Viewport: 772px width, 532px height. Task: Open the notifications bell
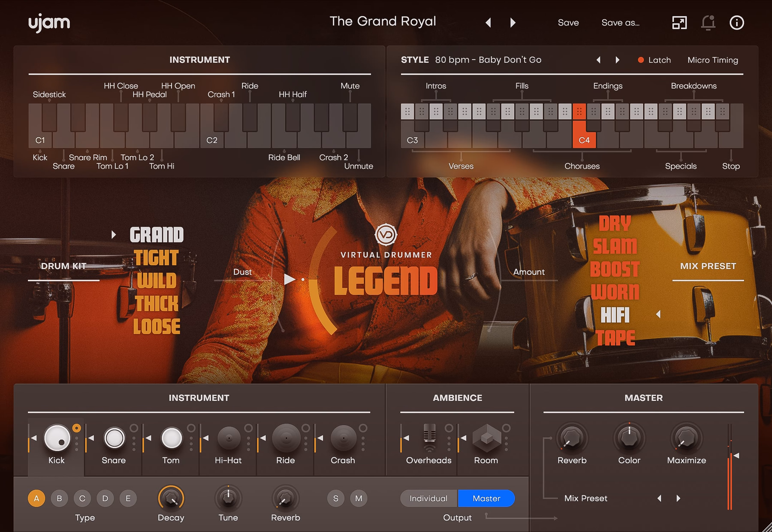point(708,23)
